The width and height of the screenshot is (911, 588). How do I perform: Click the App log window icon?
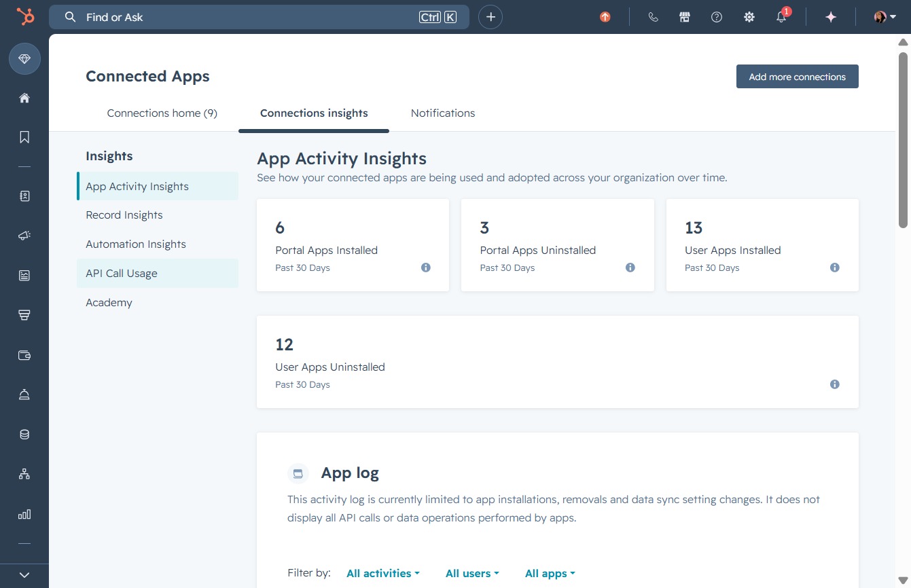[x=298, y=473]
